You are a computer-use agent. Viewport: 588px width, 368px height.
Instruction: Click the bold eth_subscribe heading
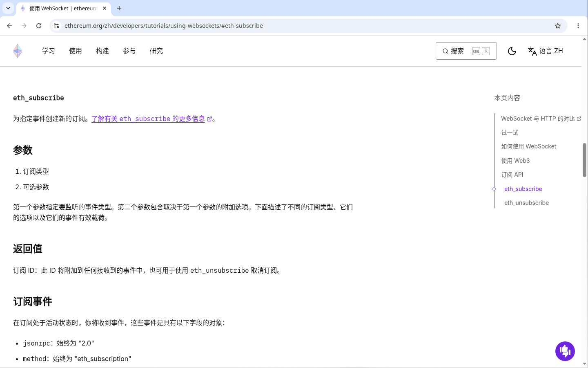pos(38,98)
